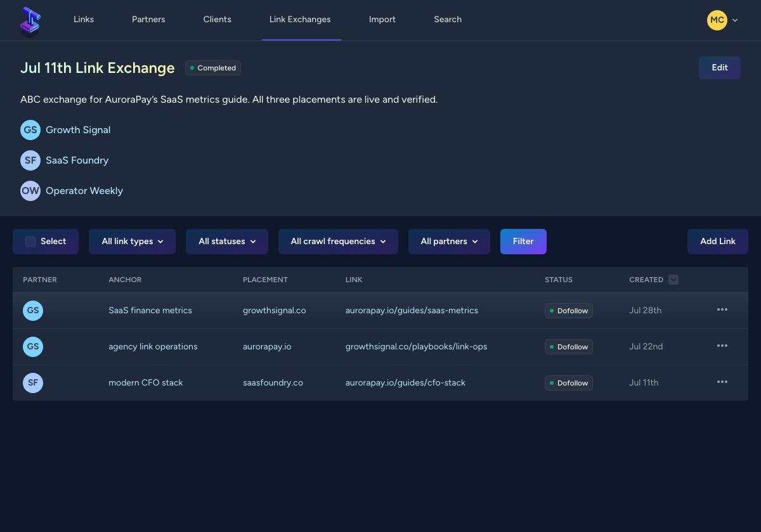Viewport: 761px width, 532px height.
Task: Open the SaaS Foundry partner link
Action: pyautogui.click(x=77, y=160)
